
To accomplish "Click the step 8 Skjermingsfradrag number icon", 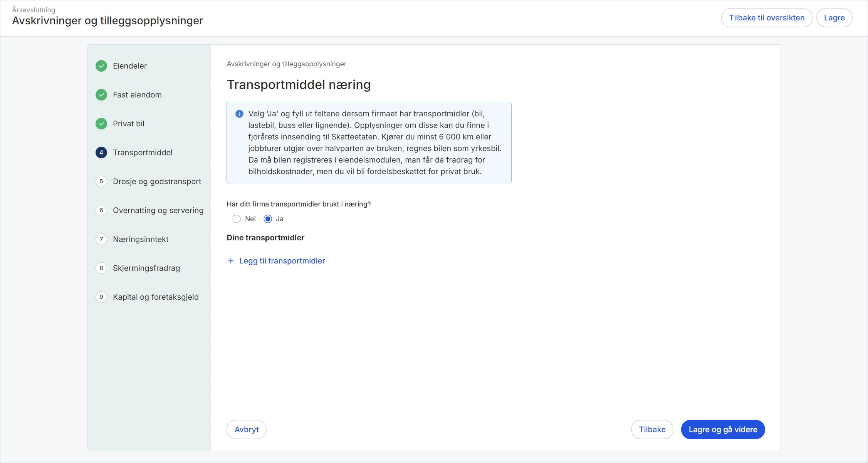I will point(101,268).
